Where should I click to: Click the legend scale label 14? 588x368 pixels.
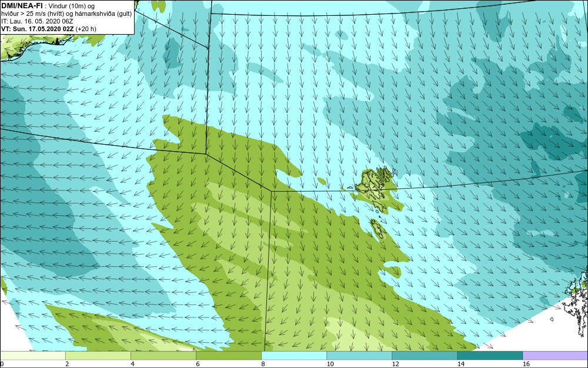(460, 364)
